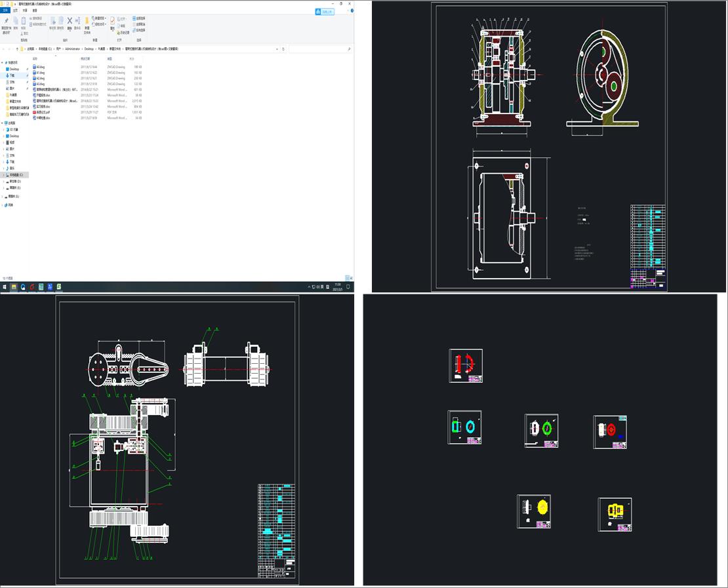The width and height of the screenshot is (728, 588).
Task: Switch to the Share ribbon tab
Action: tap(25, 10)
